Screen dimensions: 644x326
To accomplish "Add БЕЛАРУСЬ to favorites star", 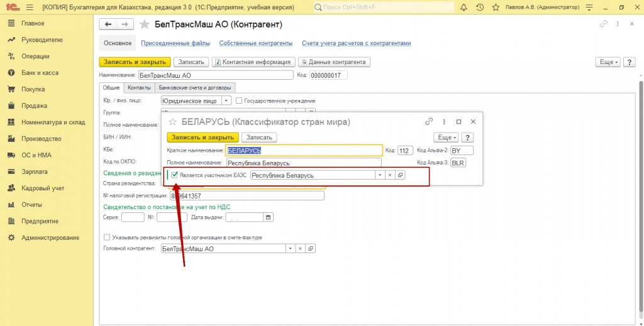I will [x=173, y=122].
